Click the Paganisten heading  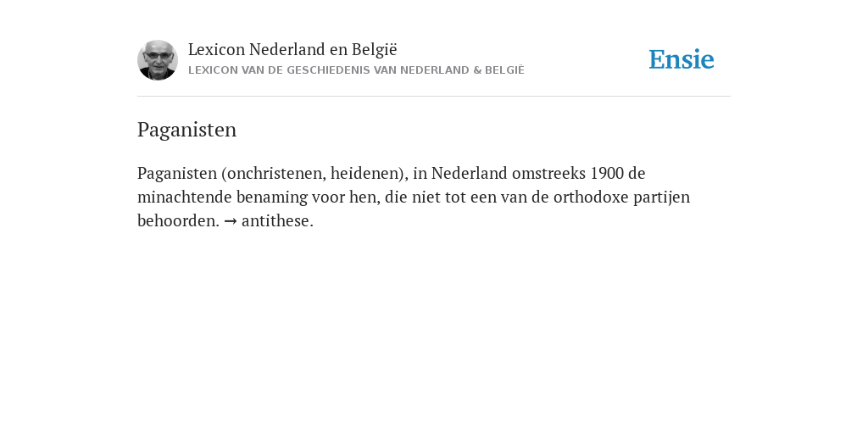(186, 130)
